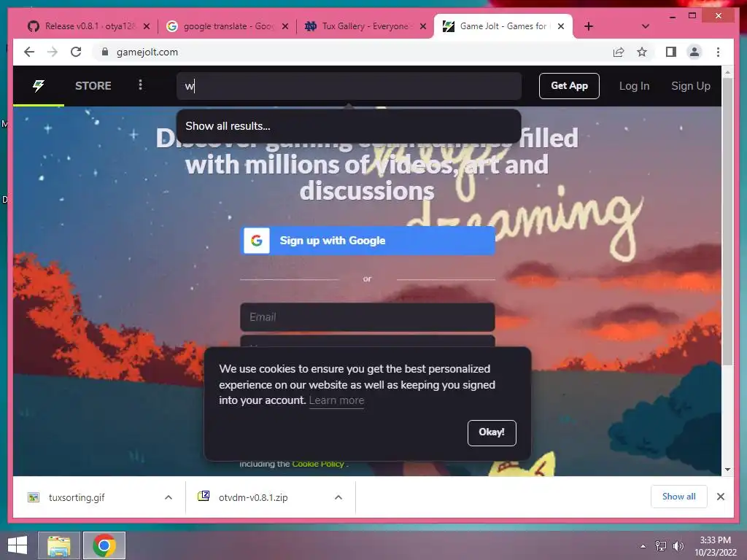
Task: Expand options for tuxsorting.gif download
Action: point(169,497)
